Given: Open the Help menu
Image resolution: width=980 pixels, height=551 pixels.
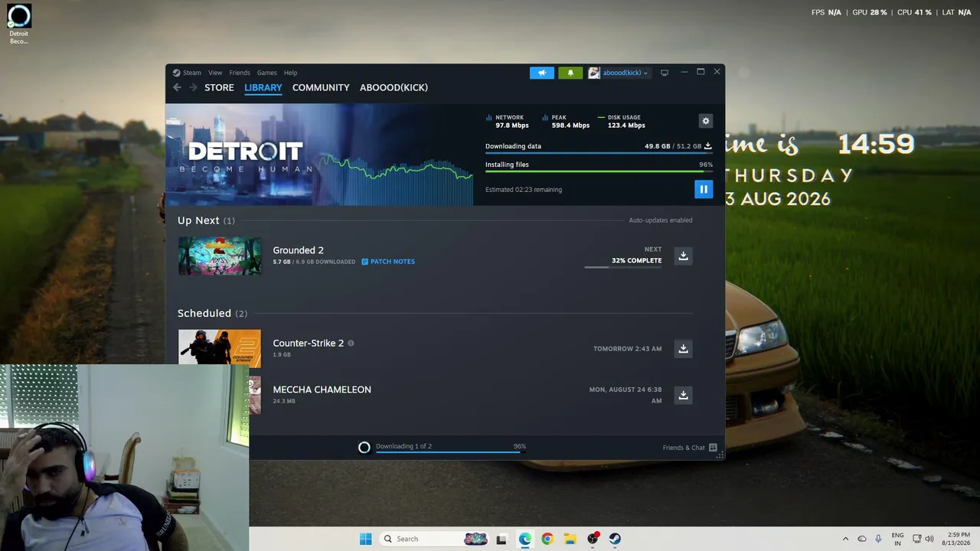Looking at the screenshot, I should (290, 73).
